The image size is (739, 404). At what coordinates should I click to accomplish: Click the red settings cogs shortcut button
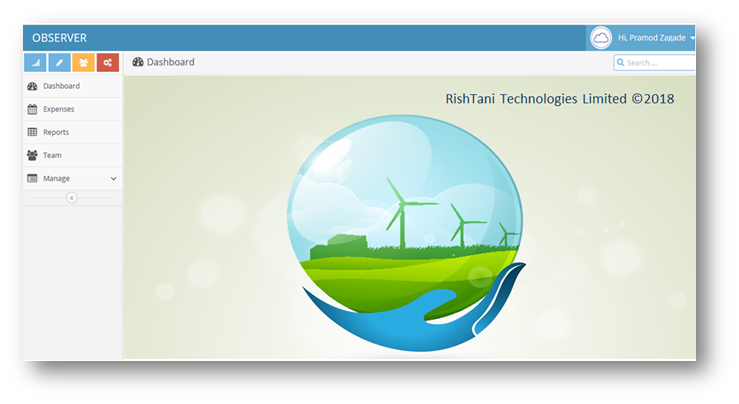107,62
